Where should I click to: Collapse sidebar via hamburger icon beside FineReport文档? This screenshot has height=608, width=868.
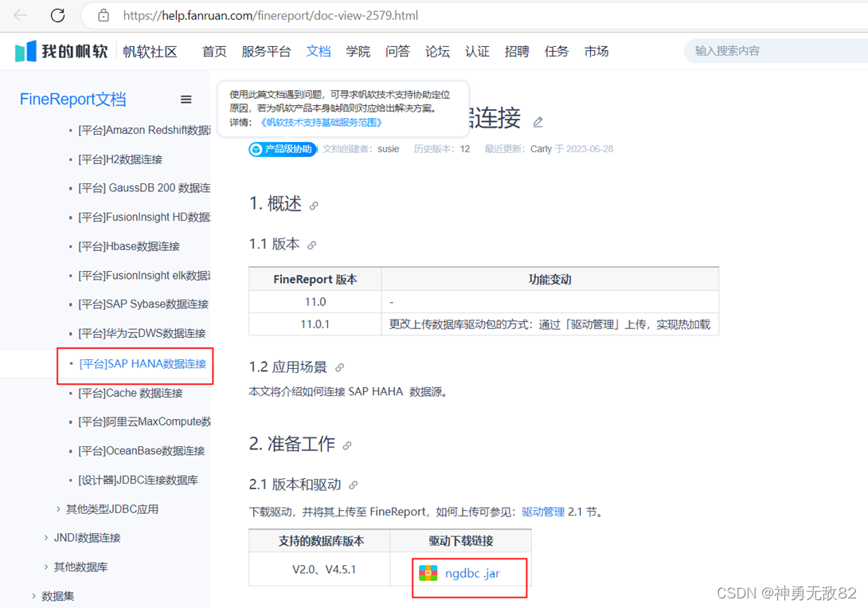tap(186, 99)
